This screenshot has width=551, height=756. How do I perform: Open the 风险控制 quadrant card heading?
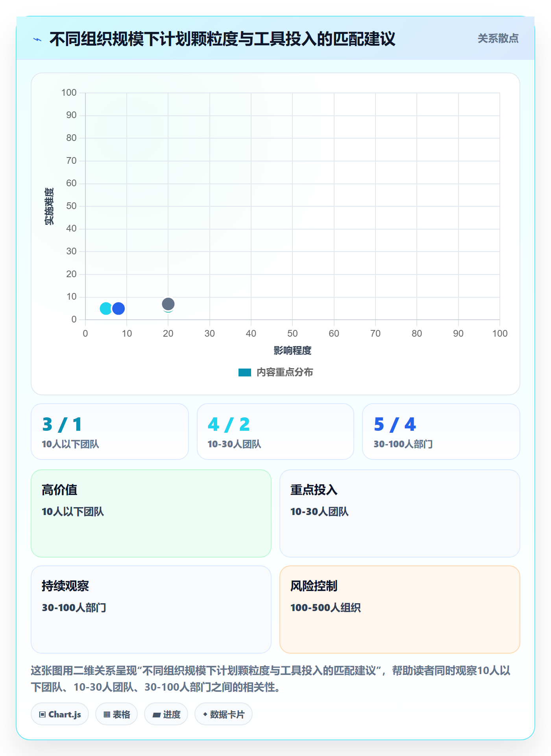tap(314, 586)
